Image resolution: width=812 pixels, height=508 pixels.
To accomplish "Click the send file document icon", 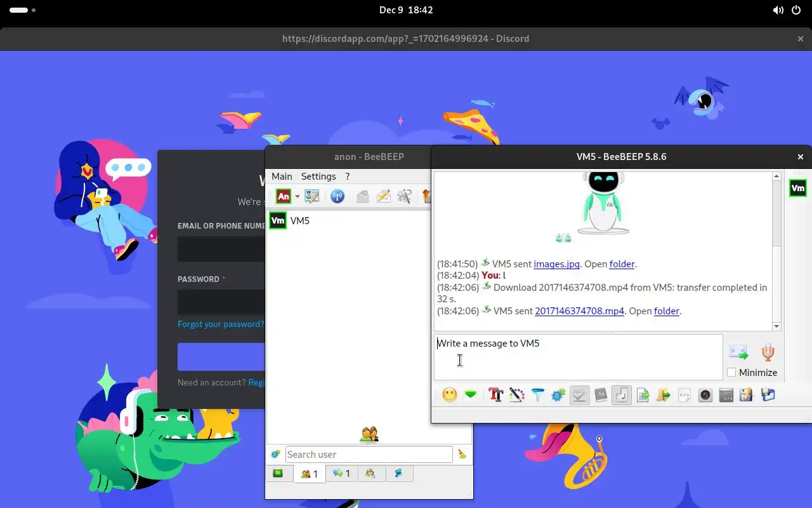I will [643, 395].
